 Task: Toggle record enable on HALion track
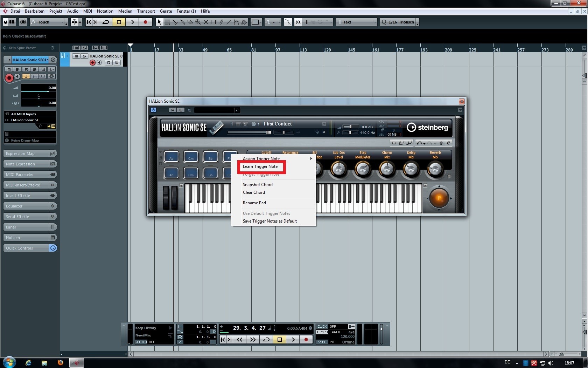click(x=92, y=63)
